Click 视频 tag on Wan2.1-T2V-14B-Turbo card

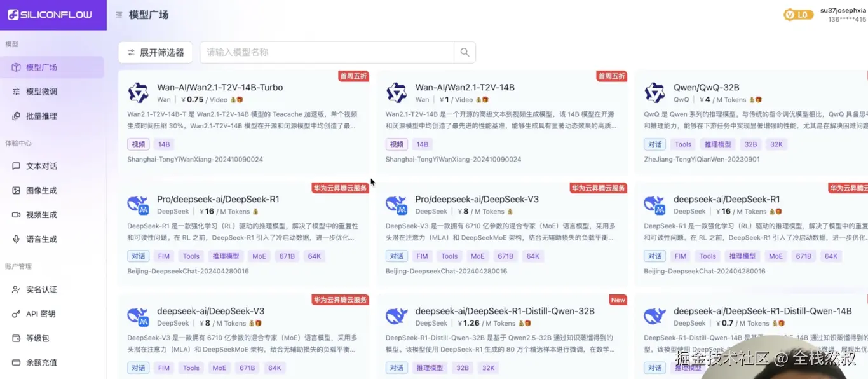[139, 144]
